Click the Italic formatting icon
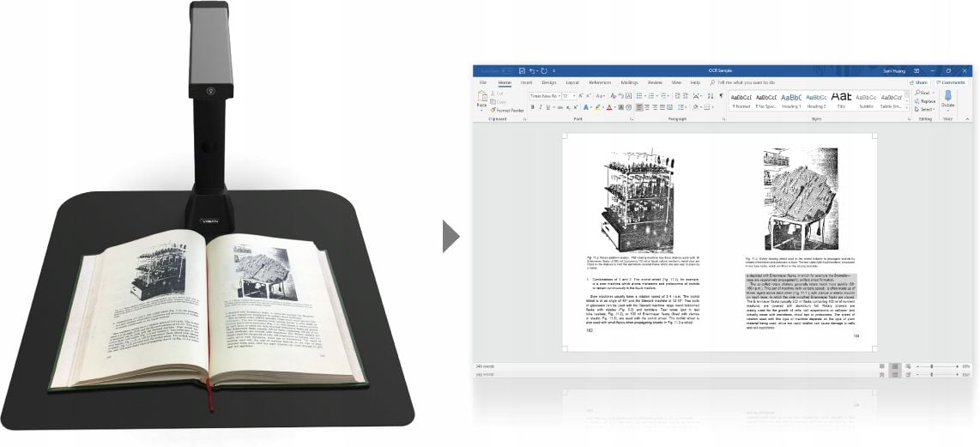The width and height of the screenshot is (980, 447). coord(540,107)
